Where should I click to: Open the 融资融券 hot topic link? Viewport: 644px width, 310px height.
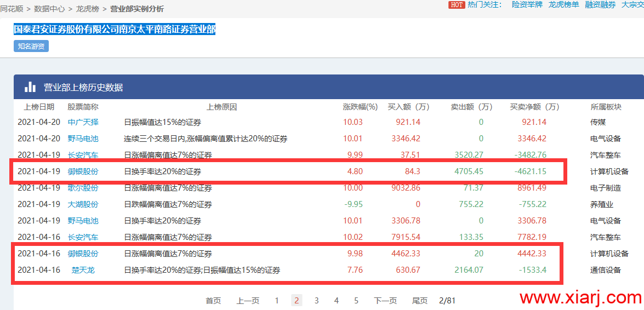[601, 5]
